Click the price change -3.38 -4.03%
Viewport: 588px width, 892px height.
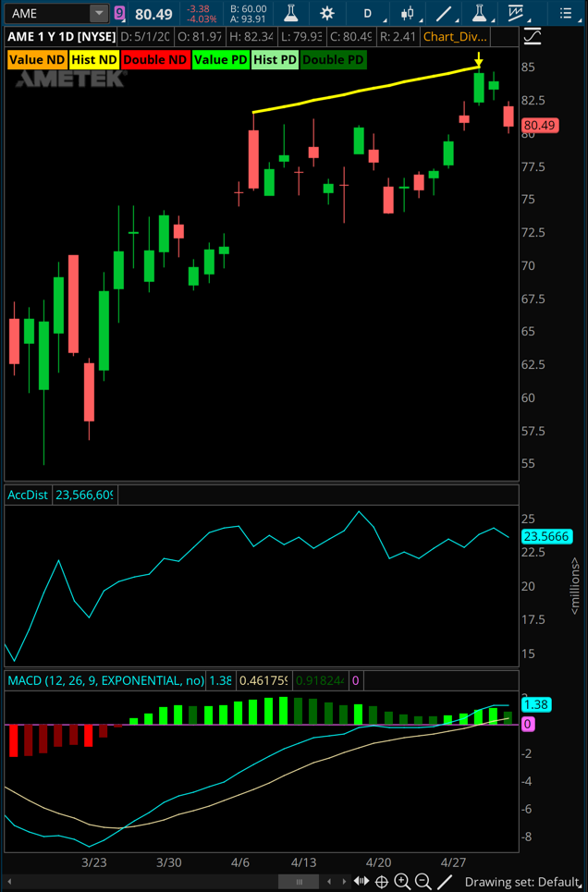pos(202,14)
